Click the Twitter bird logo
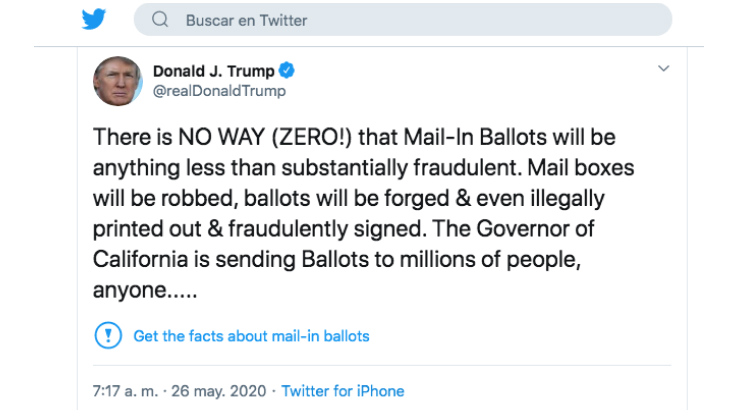 click(x=93, y=20)
